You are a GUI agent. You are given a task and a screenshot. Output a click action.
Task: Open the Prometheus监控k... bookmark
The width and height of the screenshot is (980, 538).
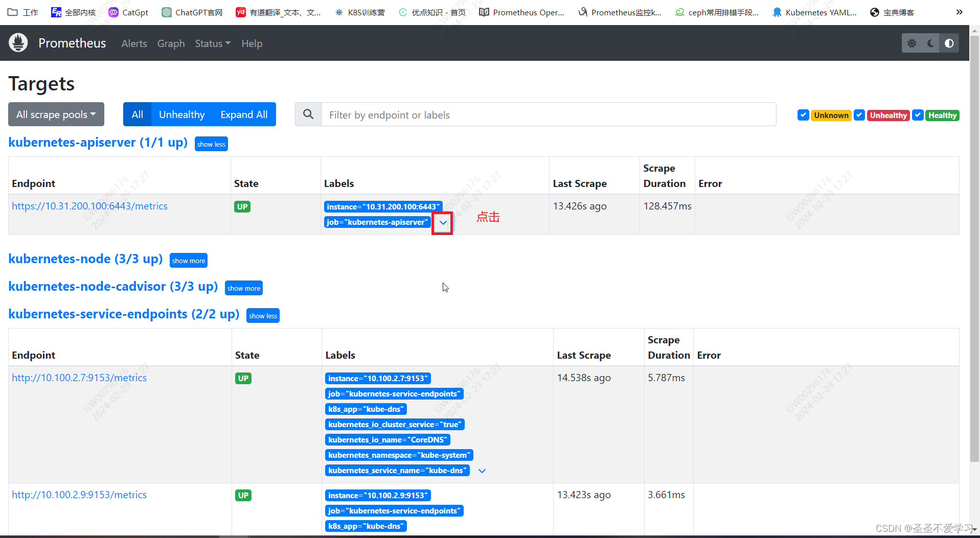620,12
